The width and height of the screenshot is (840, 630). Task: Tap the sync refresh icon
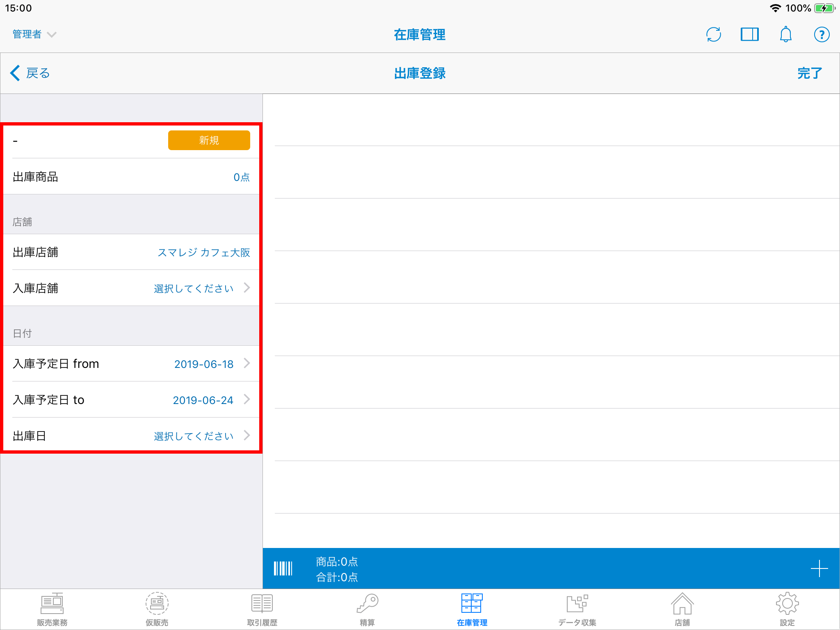714,34
